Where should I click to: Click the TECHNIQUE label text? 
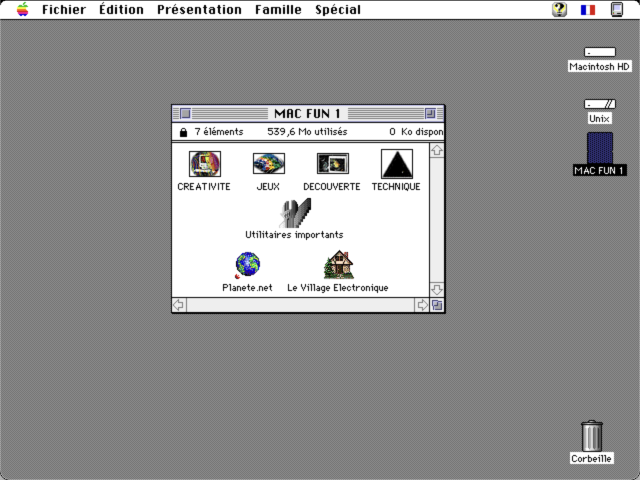coord(396,187)
